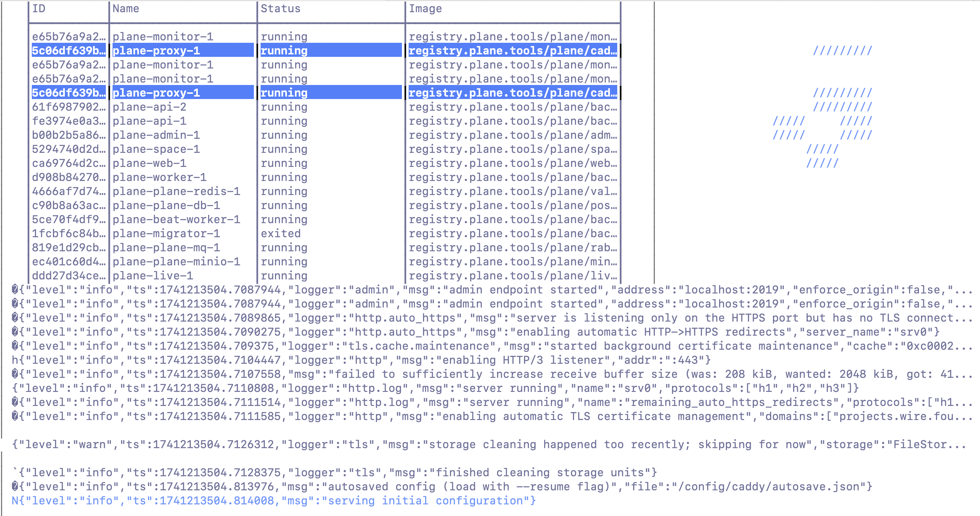Image resolution: width=980 pixels, height=516 pixels.
Task: Click the Image column header
Action: [425, 9]
